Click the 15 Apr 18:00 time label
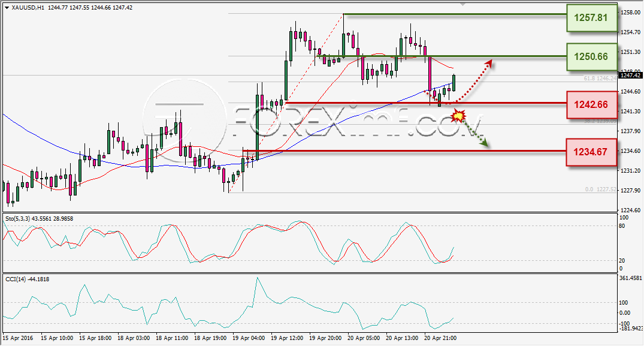The height and width of the screenshot is (346, 644). click(x=95, y=338)
